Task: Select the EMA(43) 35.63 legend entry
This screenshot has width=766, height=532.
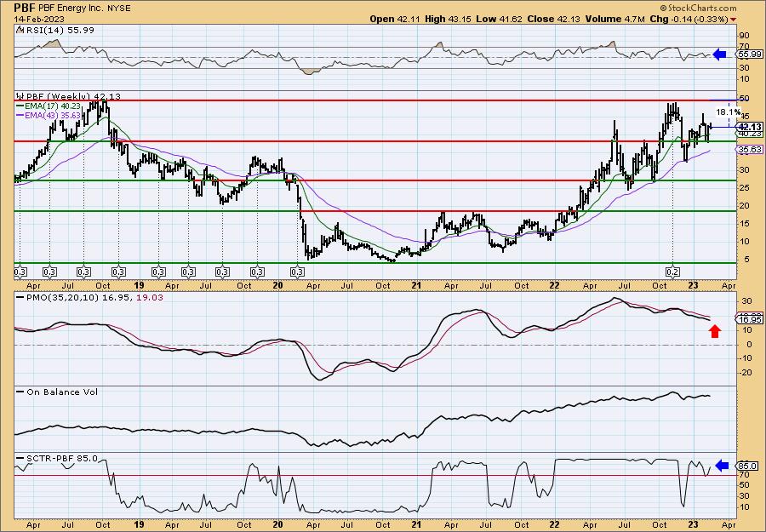Action: [48, 115]
